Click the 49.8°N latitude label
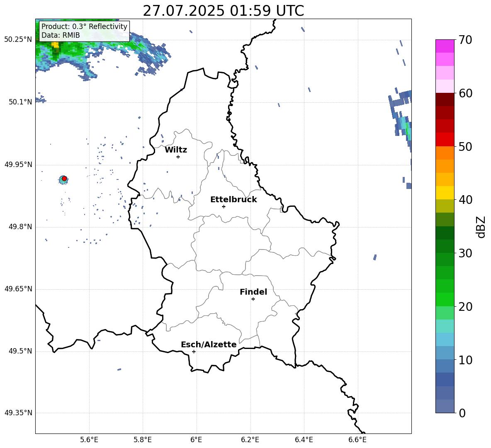Viewport: 491px width, 448px height. click(20, 227)
